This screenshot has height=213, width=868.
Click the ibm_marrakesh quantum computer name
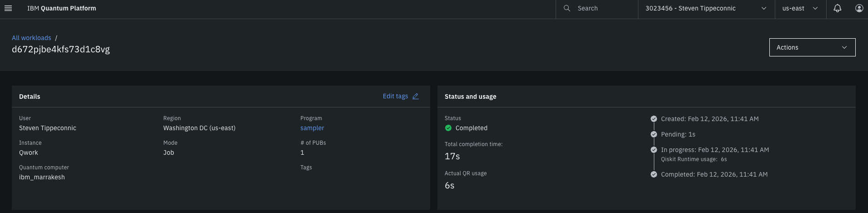pyautogui.click(x=42, y=177)
